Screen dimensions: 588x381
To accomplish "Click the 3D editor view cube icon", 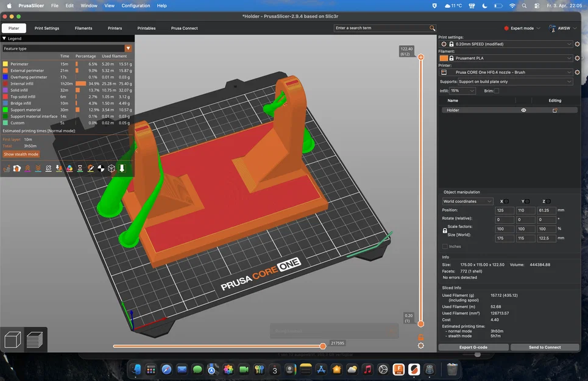I will [x=13, y=340].
